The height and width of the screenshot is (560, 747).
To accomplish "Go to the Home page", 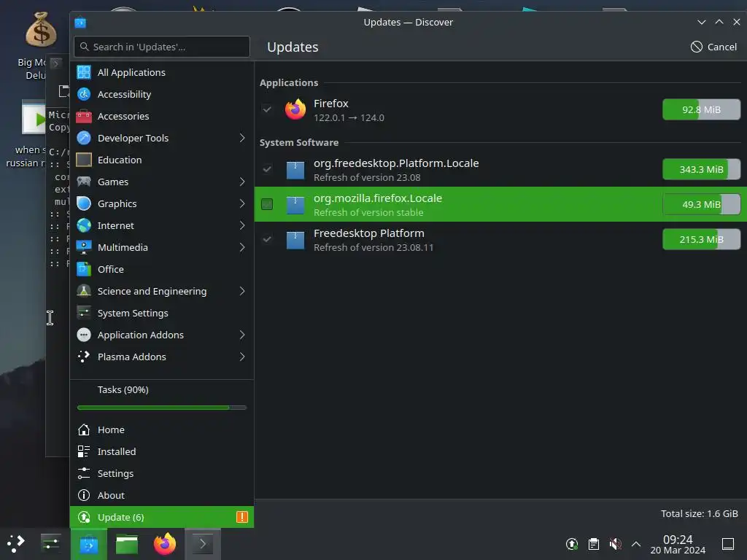I will (x=161, y=430).
